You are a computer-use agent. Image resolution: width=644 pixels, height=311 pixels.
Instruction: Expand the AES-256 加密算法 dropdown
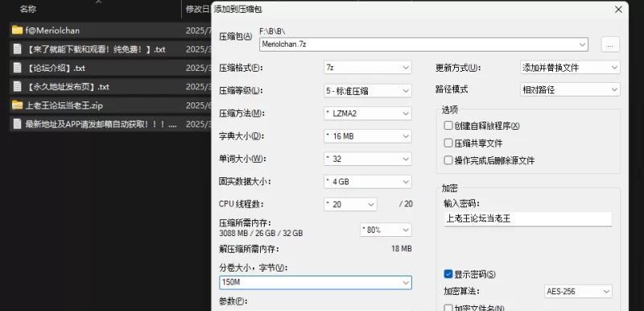tap(578, 292)
